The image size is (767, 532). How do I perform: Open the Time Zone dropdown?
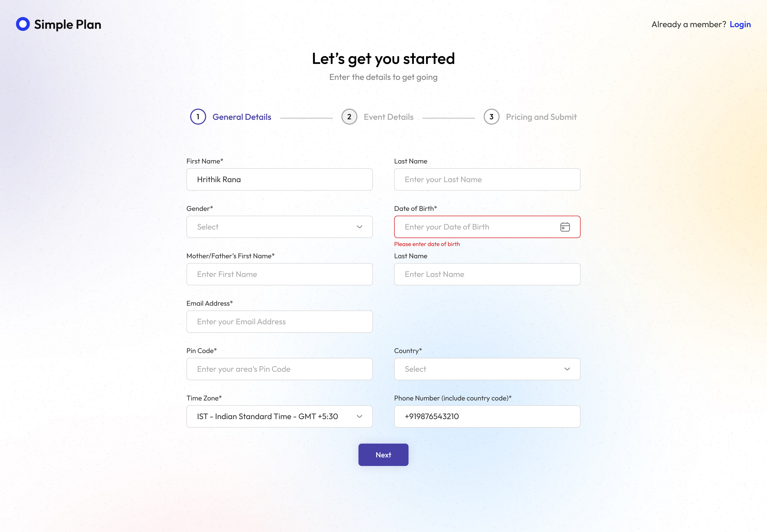[x=279, y=416]
